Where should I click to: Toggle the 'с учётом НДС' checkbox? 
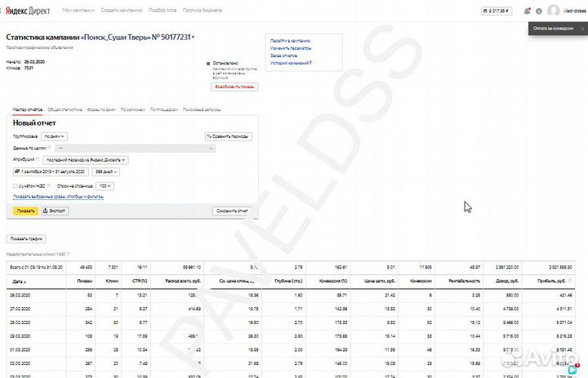(16, 186)
